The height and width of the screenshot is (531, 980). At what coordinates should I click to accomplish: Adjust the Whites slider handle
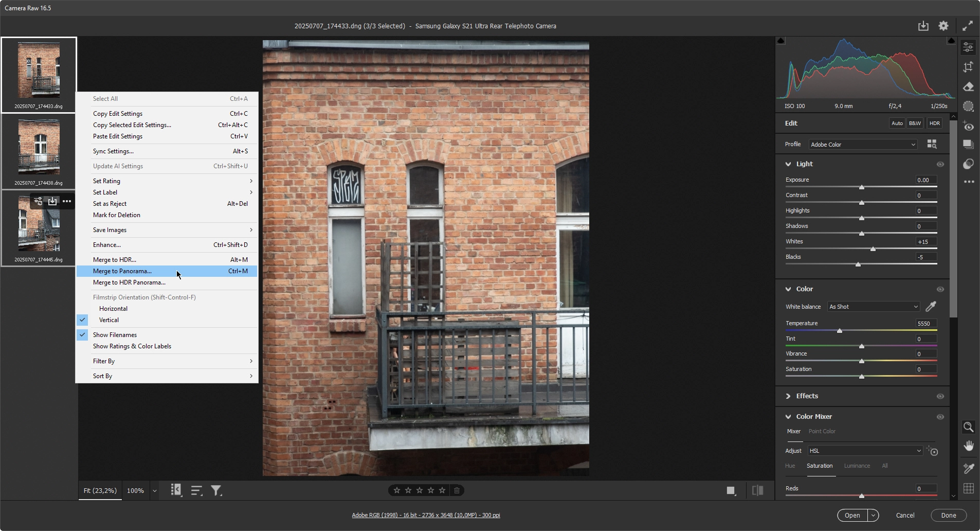coord(873,249)
